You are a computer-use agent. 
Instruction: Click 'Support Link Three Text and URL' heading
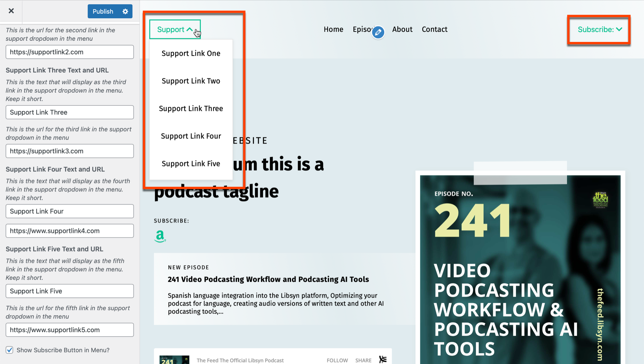click(57, 70)
